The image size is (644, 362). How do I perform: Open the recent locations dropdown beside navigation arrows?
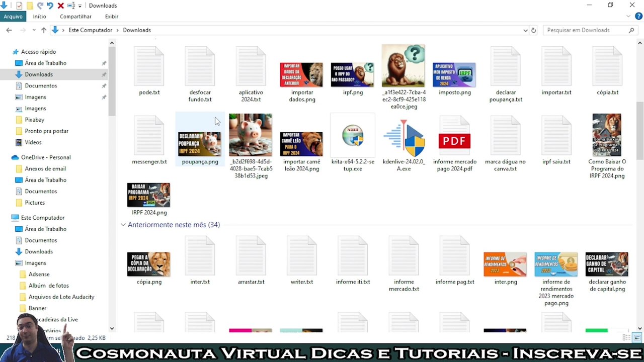point(34,30)
